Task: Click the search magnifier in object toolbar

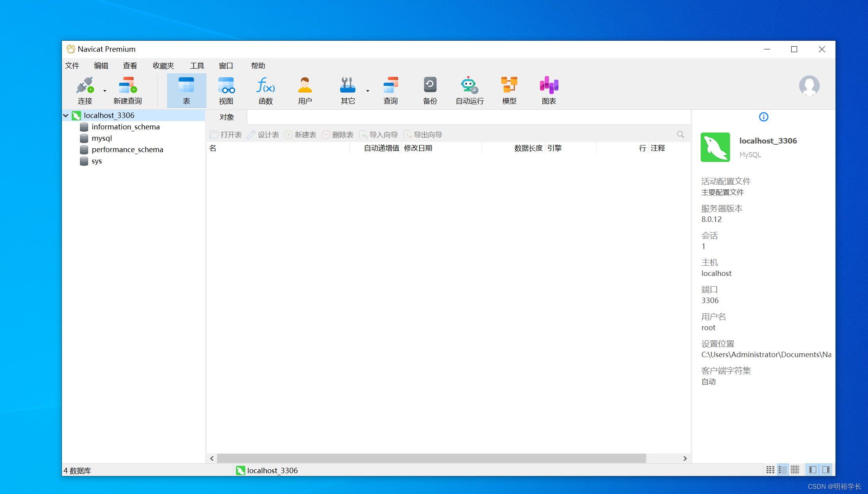Action: (680, 134)
